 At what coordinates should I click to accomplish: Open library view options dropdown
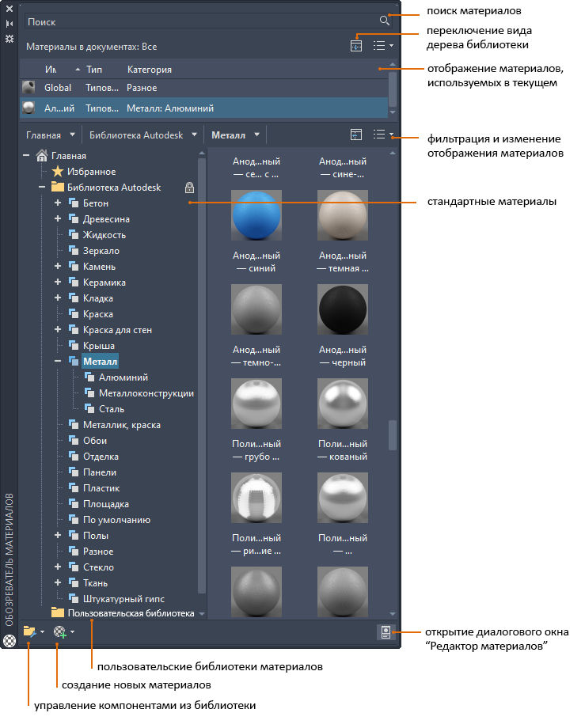[x=383, y=135]
